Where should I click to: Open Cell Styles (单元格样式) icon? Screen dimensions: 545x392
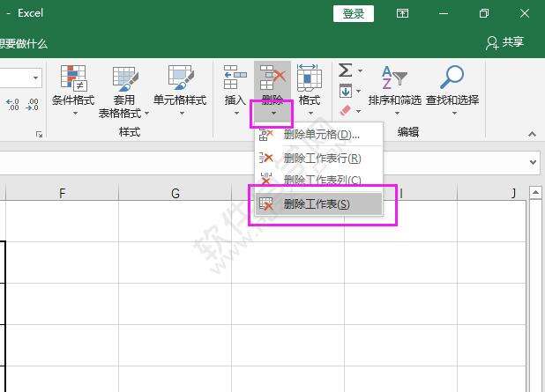pyautogui.click(x=181, y=78)
